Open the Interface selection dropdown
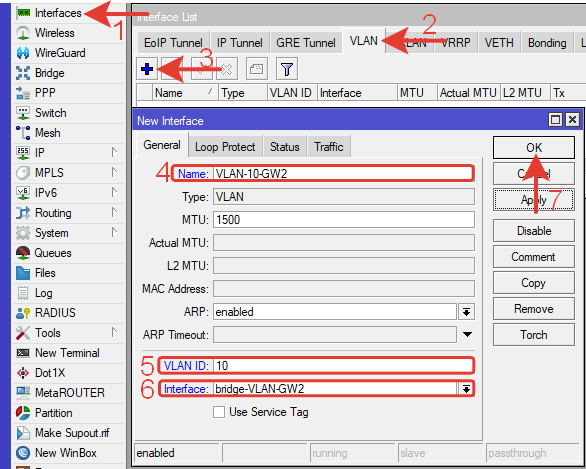Image resolution: width=586 pixels, height=469 pixels. click(466, 389)
